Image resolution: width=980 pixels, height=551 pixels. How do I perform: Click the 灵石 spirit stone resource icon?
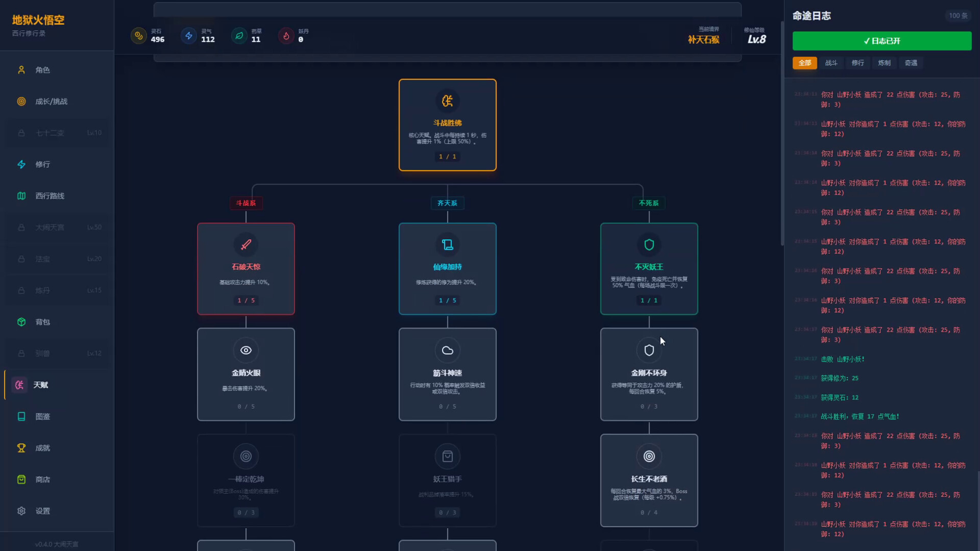138,36
